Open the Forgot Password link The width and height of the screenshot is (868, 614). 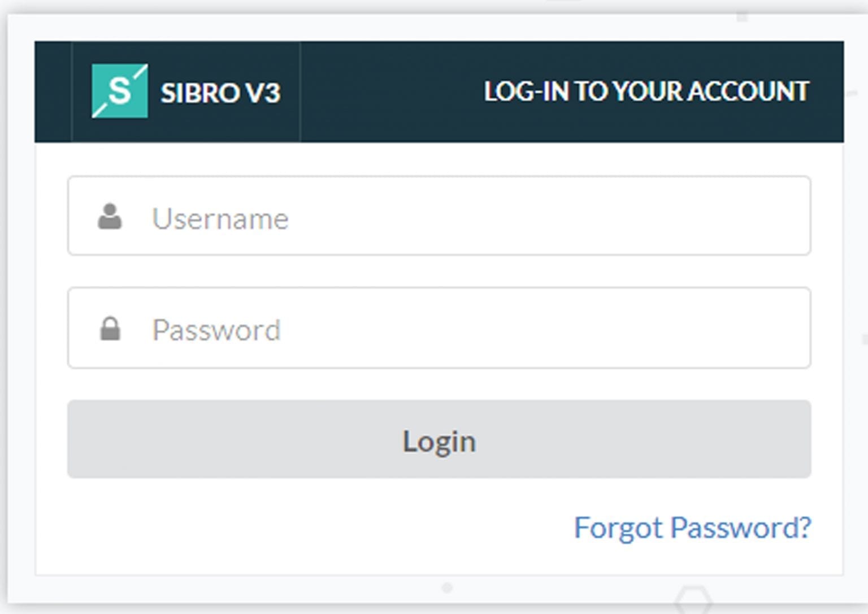[x=691, y=527]
